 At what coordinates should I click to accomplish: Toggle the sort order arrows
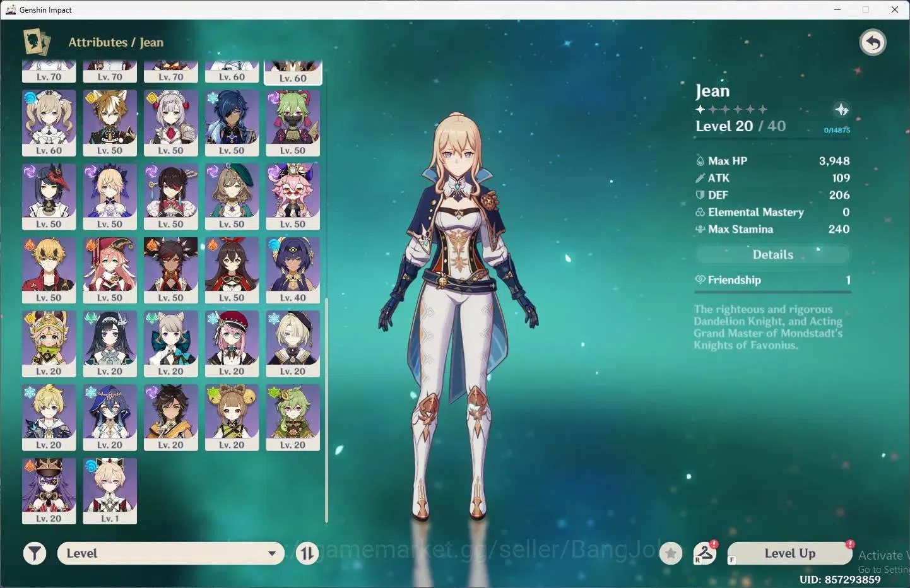click(307, 554)
